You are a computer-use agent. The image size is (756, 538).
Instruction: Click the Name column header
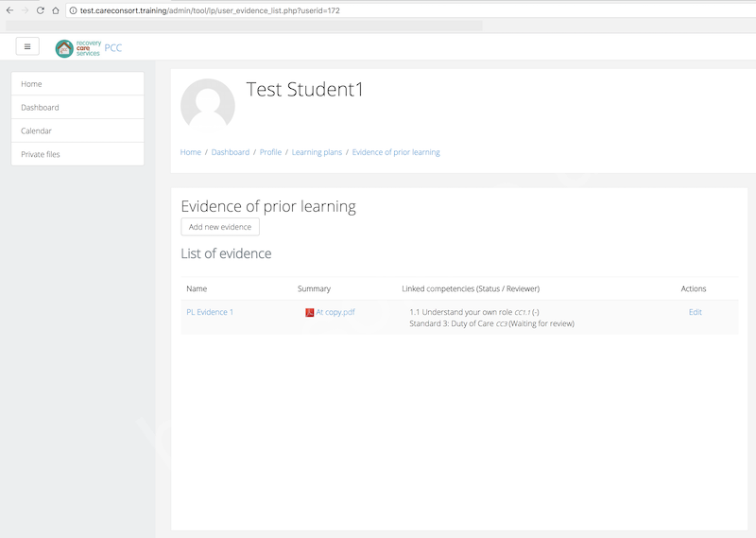point(197,288)
